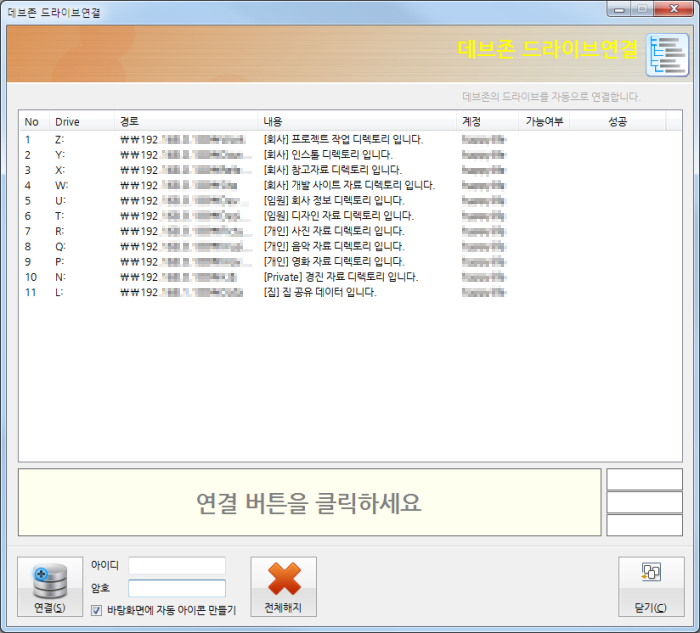This screenshot has width=700, height=633.
Task: Select row with drive P:
Action: click(x=350, y=262)
